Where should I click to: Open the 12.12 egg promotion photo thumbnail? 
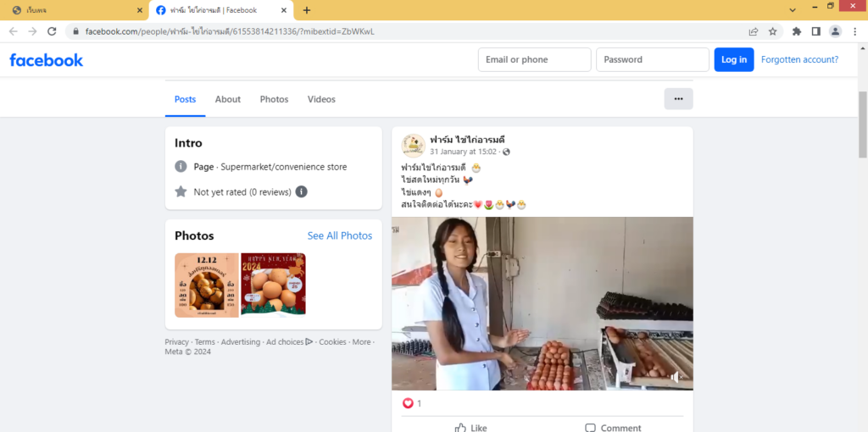coord(206,285)
